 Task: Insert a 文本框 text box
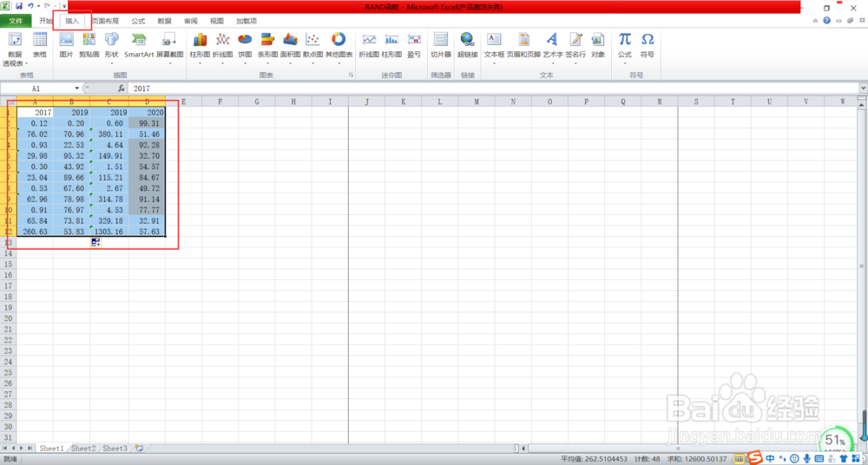[x=494, y=47]
